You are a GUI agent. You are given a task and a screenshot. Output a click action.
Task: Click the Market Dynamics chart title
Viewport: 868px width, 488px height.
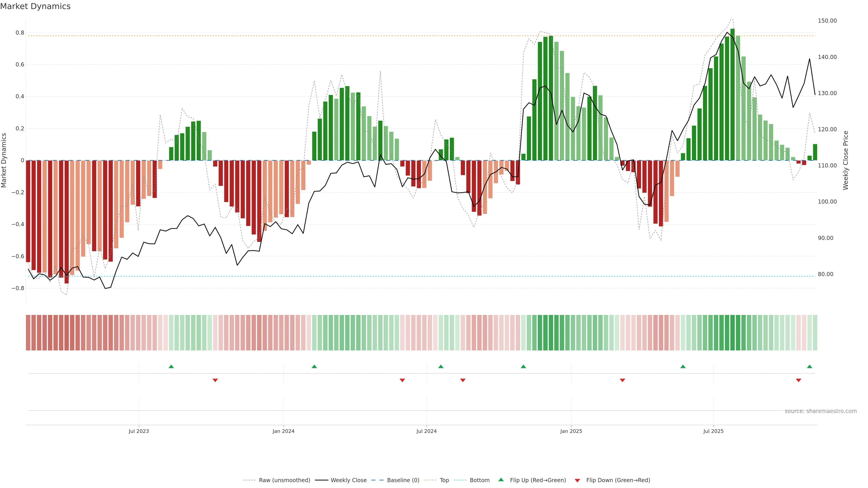click(35, 6)
